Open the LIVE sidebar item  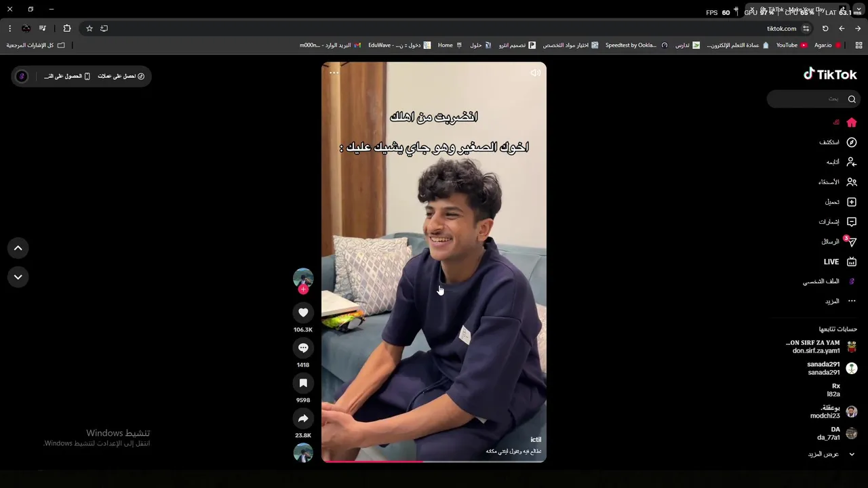pyautogui.click(x=840, y=262)
